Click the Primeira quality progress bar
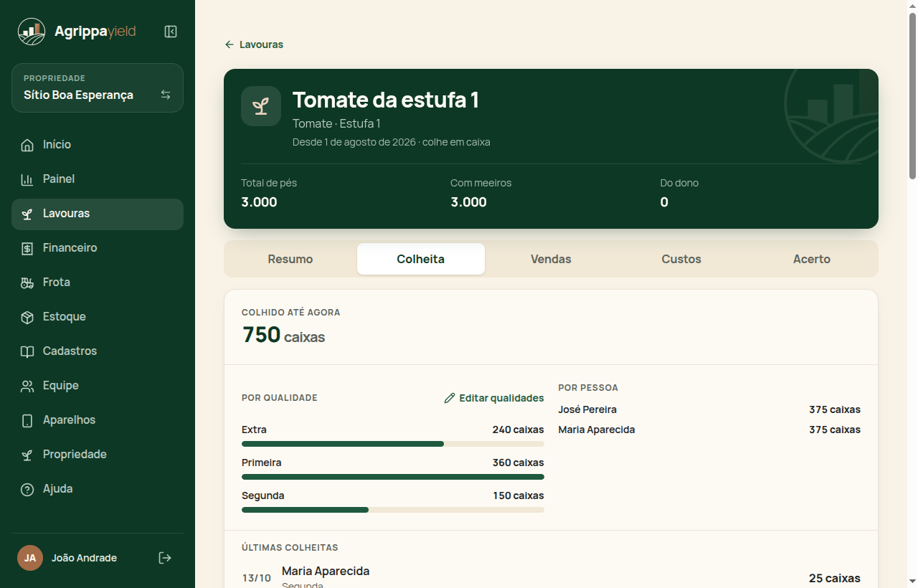 (393, 477)
